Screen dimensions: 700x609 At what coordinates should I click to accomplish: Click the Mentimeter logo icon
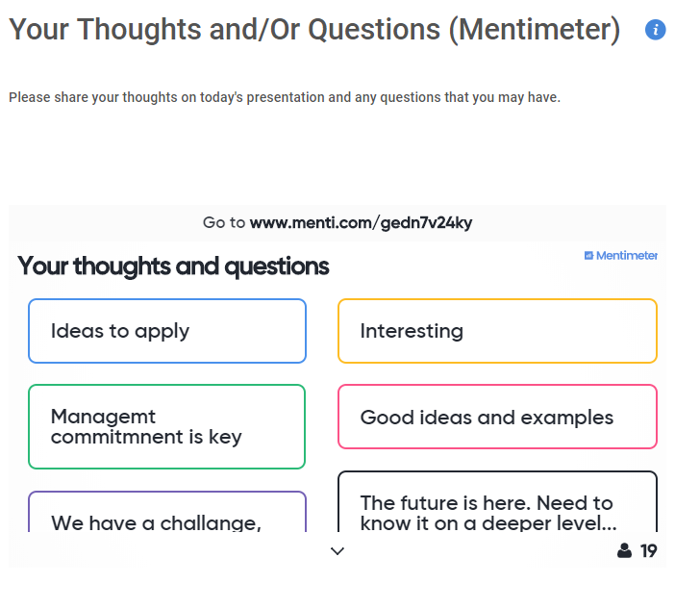point(588,256)
